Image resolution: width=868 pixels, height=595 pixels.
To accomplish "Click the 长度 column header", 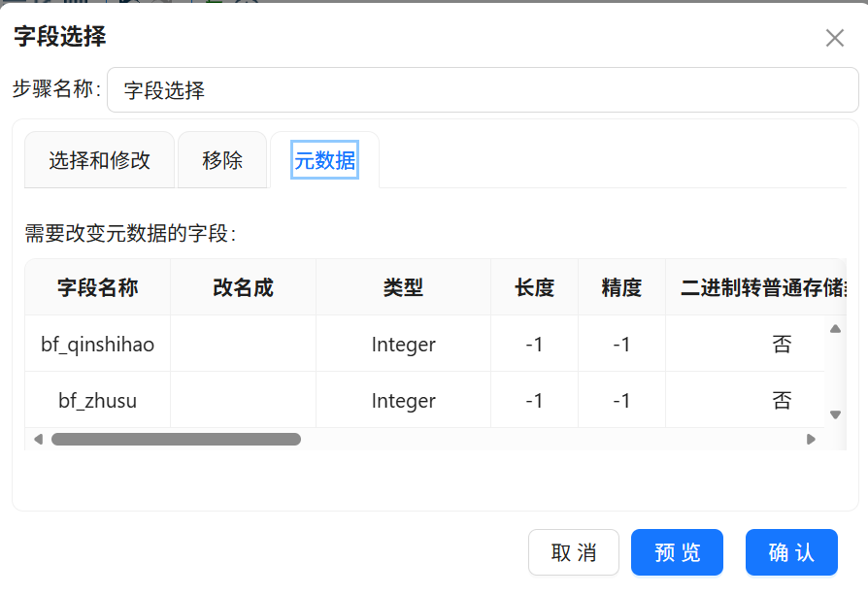I will pyautogui.click(x=534, y=287).
